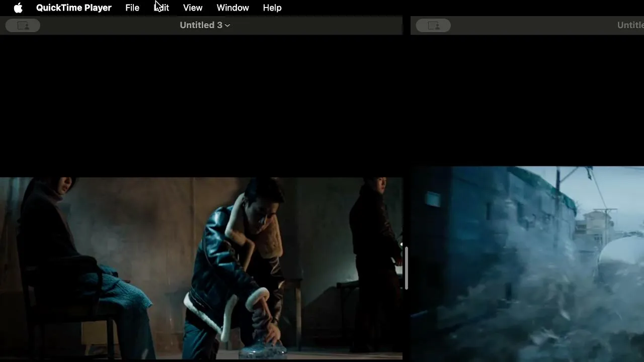
Task: Click the video frame in the Untitled 3 window
Action: [201, 268]
